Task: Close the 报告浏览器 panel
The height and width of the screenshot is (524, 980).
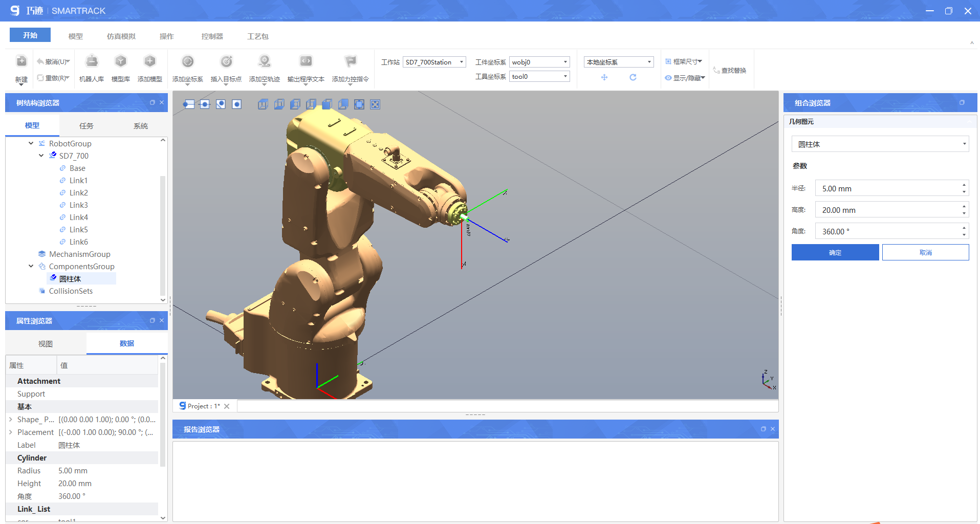Action: click(x=773, y=429)
